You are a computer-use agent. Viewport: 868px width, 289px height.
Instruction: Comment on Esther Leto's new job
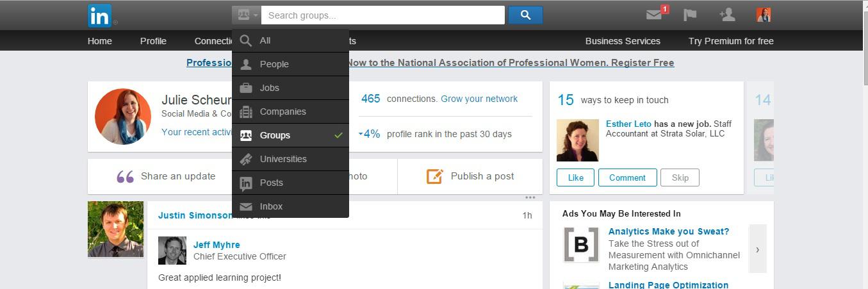pyautogui.click(x=627, y=178)
